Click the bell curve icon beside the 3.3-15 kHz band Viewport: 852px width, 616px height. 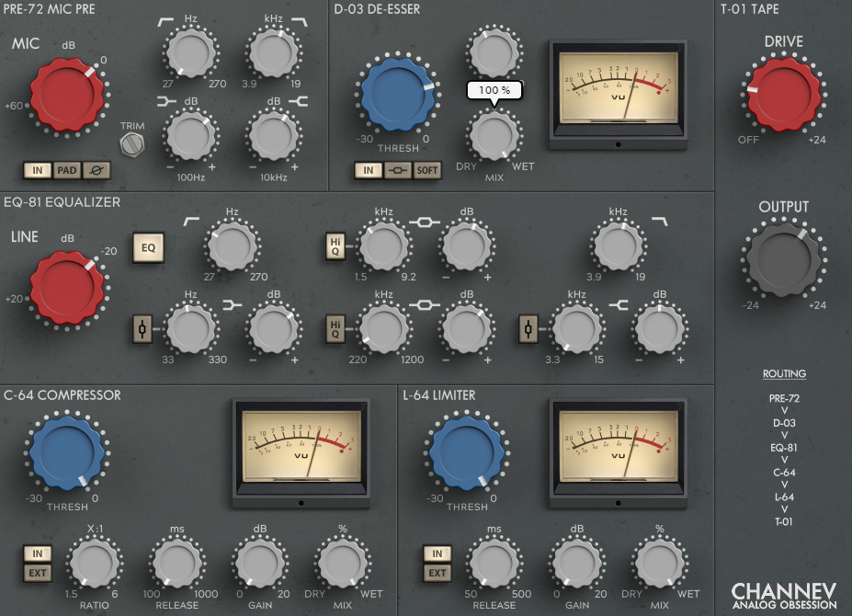pyautogui.click(x=528, y=329)
